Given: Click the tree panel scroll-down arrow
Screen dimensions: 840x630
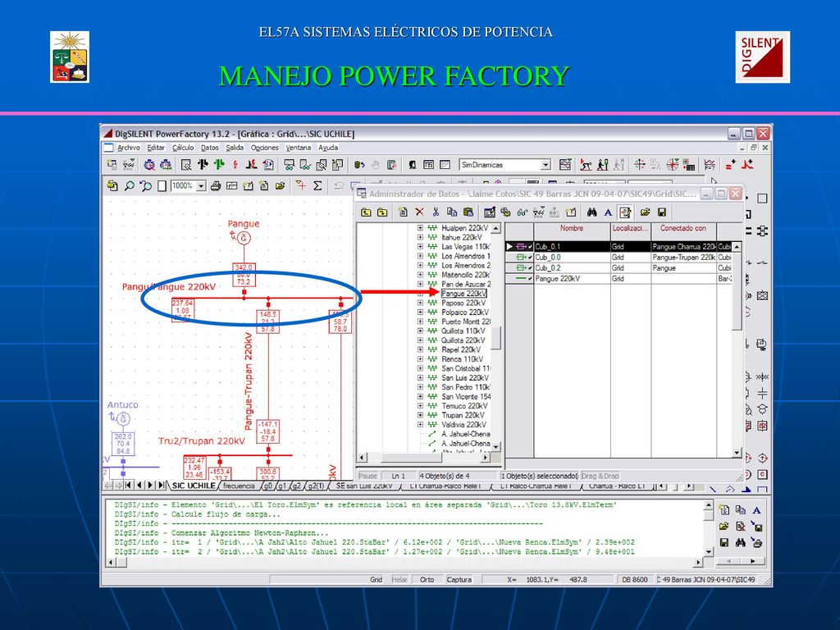Looking at the screenshot, I should tap(496, 447).
